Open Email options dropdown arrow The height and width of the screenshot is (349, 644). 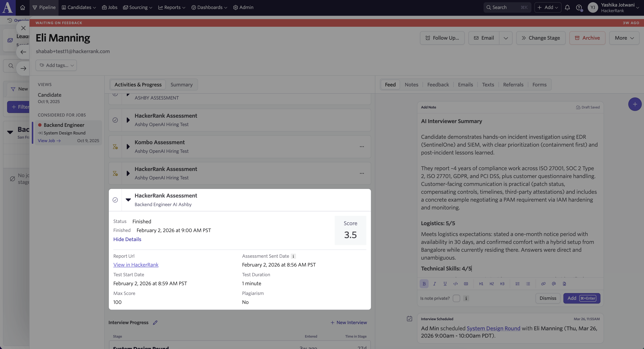tap(506, 38)
